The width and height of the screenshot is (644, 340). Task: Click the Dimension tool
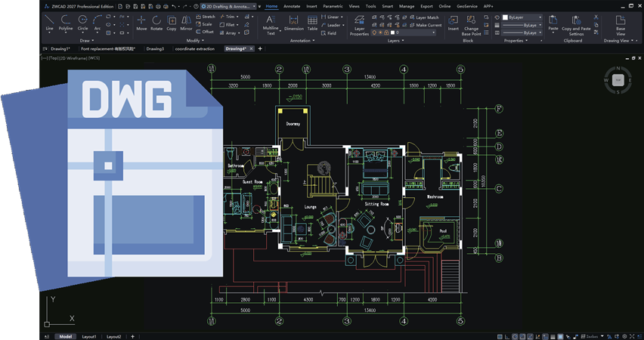pos(294,23)
